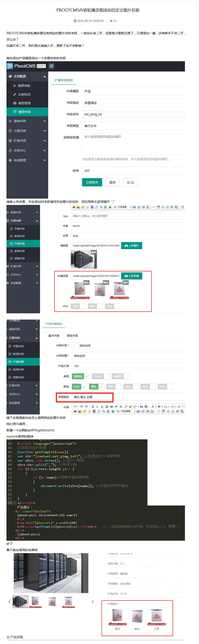199x644 pixels.
Task: Apply subscript X₂ in editor toolbar
Action: 121,406
